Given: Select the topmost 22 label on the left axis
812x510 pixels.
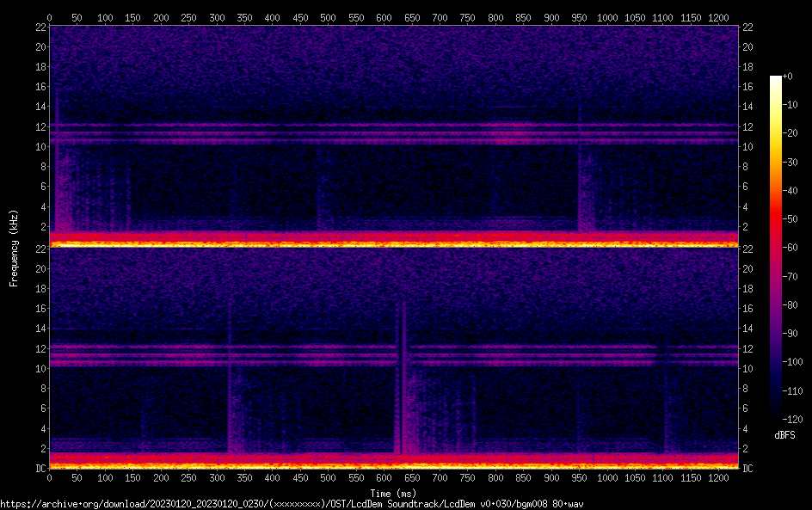Looking at the screenshot, I should (39, 27).
